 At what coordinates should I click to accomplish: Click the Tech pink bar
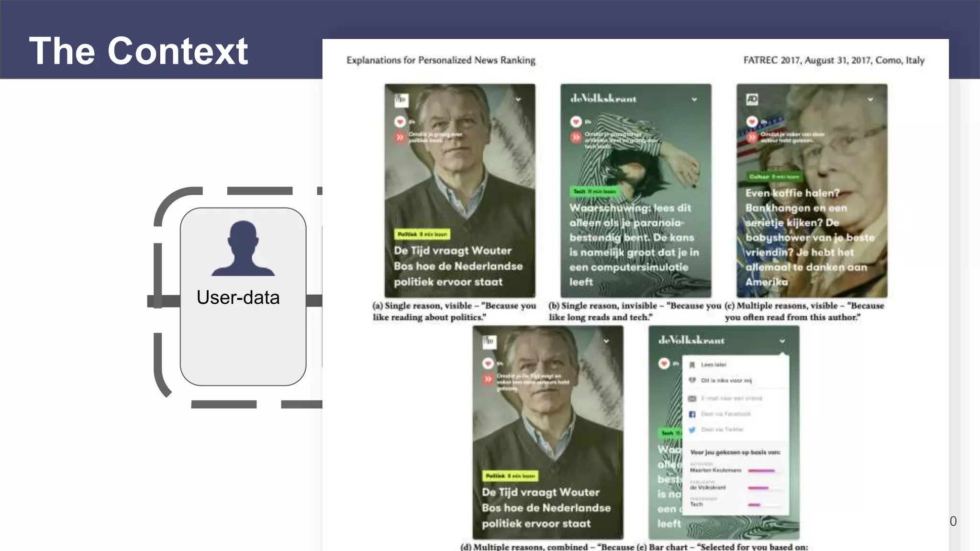pyautogui.click(x=754, y=505)
